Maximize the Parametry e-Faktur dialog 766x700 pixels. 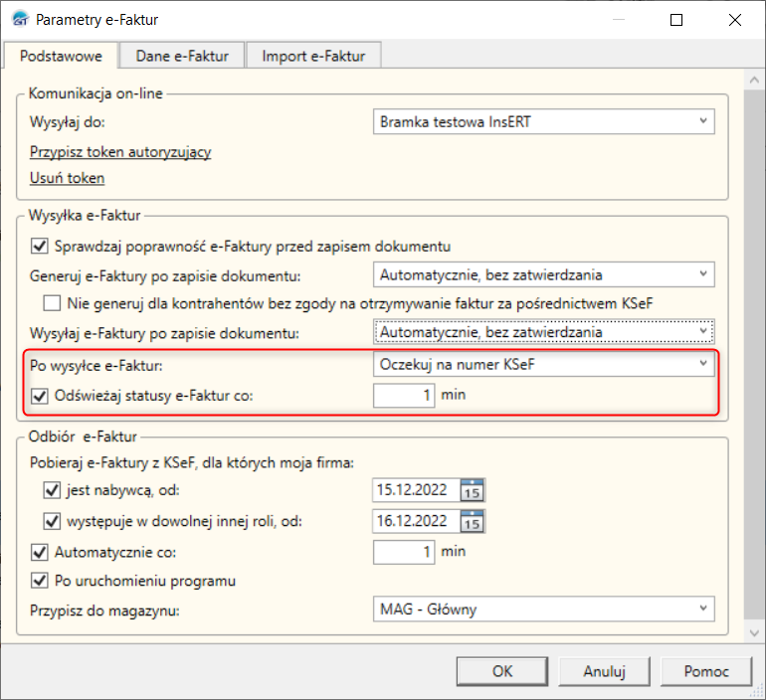676,19
